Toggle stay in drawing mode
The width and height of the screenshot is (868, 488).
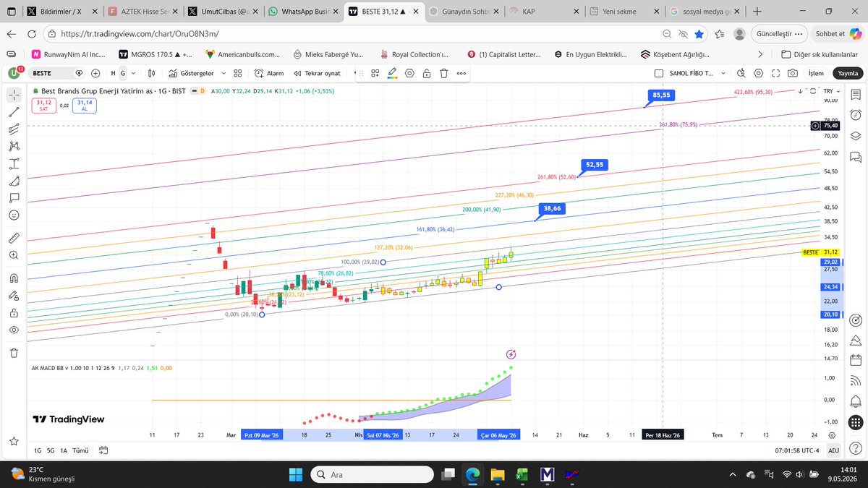click(14, 295)
